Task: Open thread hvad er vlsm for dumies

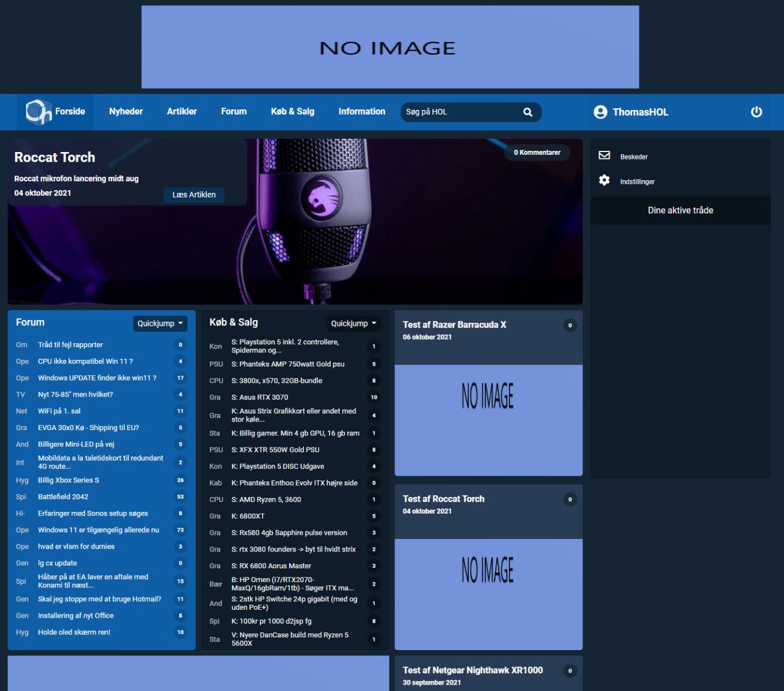Action: pos(76,547)
